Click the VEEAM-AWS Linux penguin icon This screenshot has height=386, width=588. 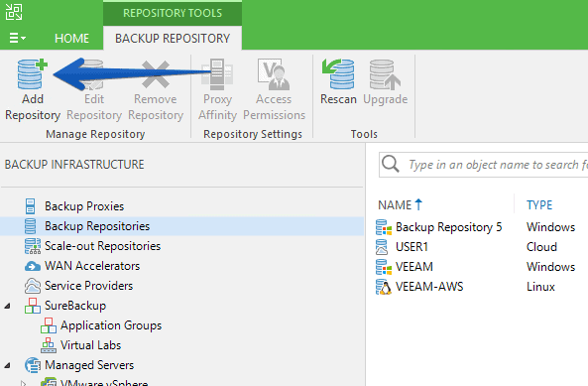pyautogui.click(x=384, y=287)
